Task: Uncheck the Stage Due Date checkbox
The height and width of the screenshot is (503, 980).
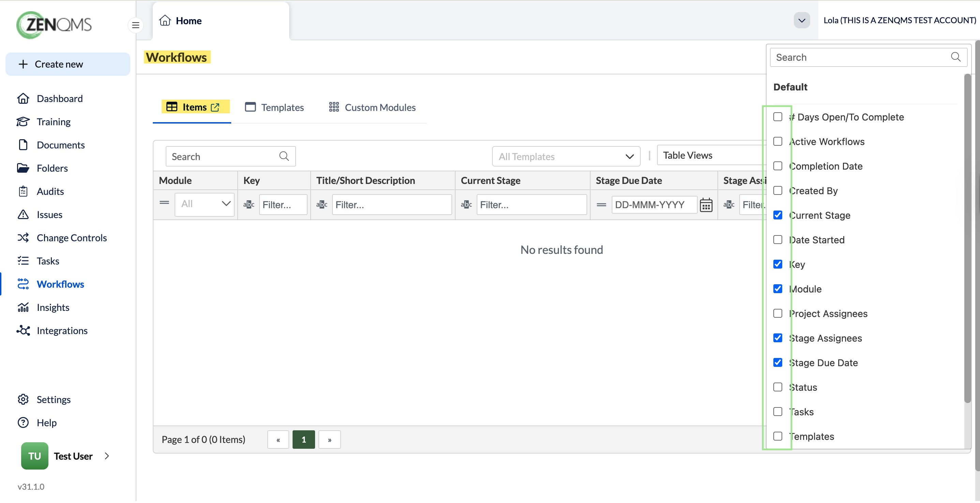Action: (x=777, y=362)
